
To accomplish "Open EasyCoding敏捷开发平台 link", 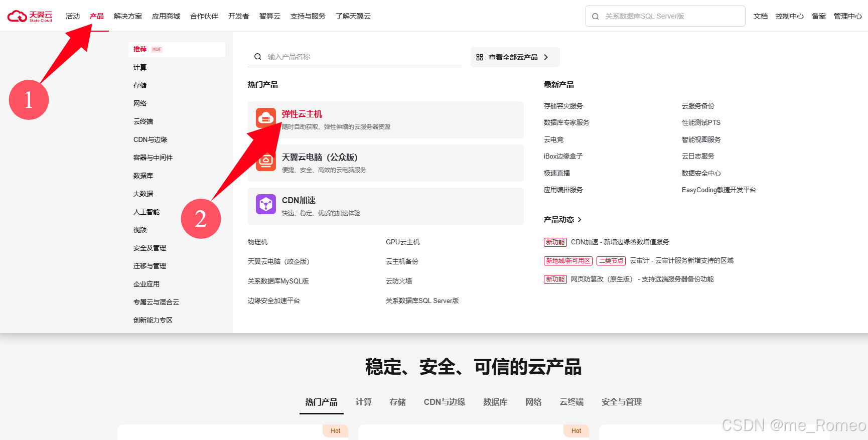I will tap(719, 190).
